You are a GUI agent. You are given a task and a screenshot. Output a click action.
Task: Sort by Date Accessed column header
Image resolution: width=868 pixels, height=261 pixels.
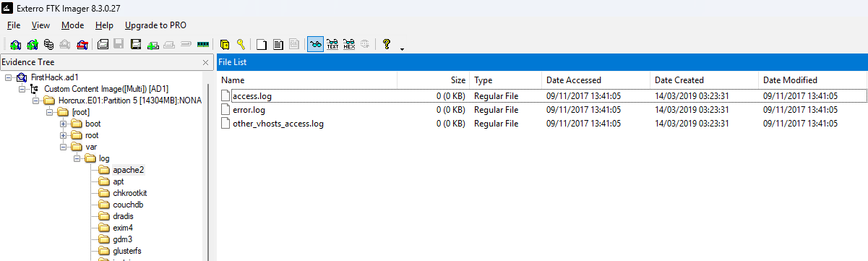(596, 80)
